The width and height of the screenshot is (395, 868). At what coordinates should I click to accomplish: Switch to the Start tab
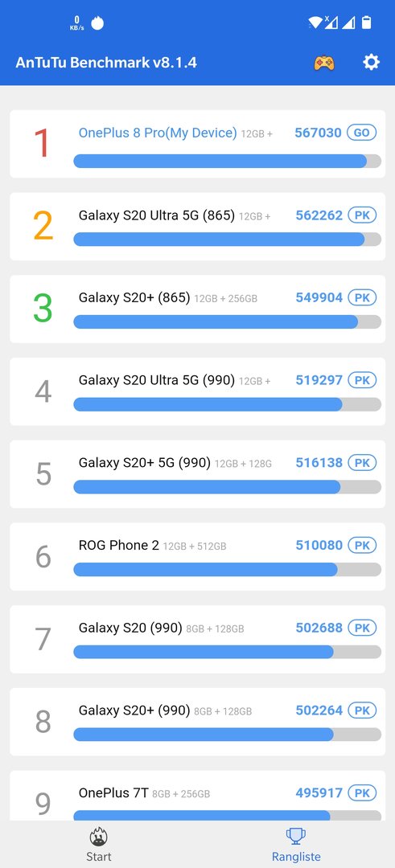coord(99,844)
